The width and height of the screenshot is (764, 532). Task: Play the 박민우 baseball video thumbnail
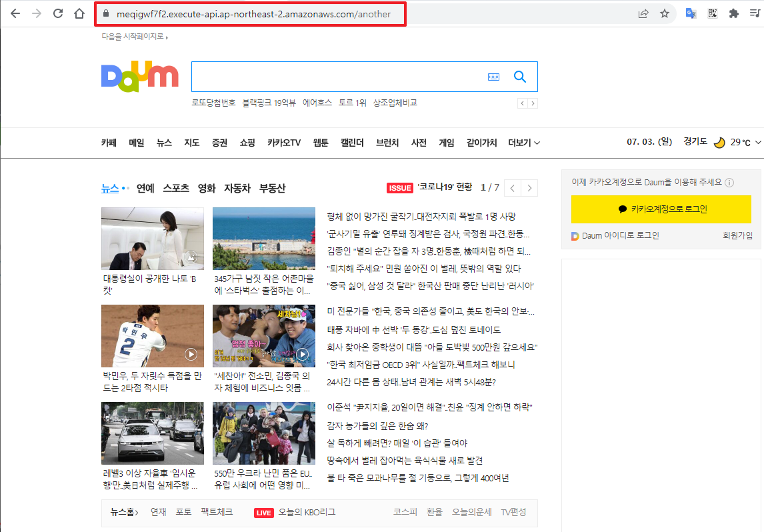pos(153,336)
